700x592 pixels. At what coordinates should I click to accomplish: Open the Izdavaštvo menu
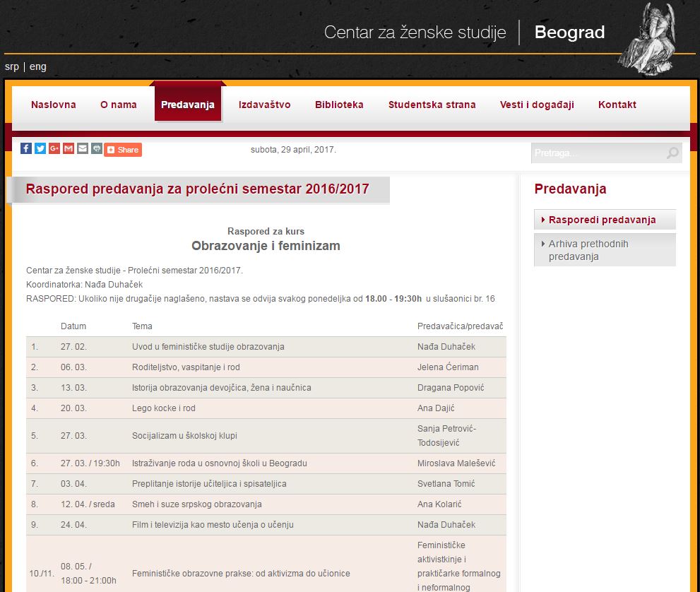[x=265, y=105]
